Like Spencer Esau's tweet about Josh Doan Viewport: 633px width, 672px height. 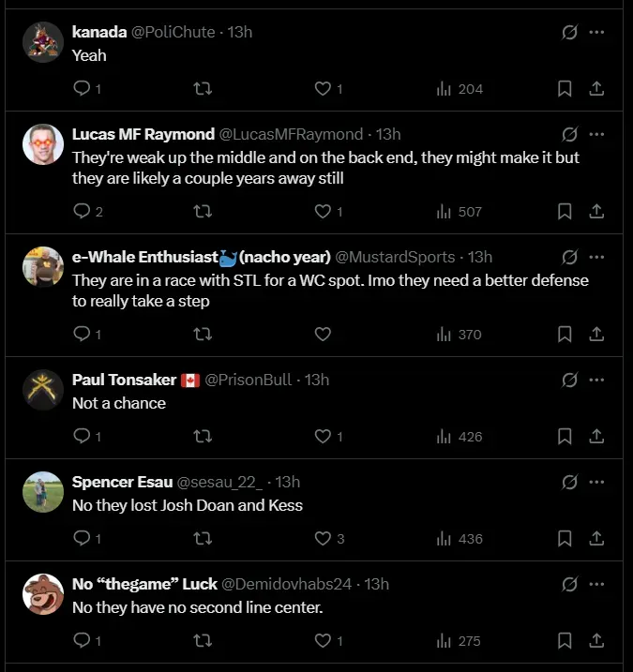pyautogui.click(x=323, y=539)
